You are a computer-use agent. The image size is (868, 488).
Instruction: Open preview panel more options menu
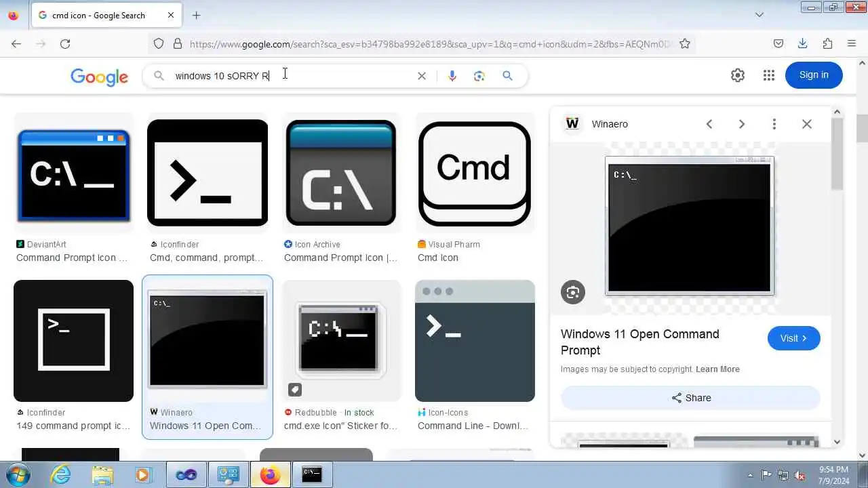point(774,124)
